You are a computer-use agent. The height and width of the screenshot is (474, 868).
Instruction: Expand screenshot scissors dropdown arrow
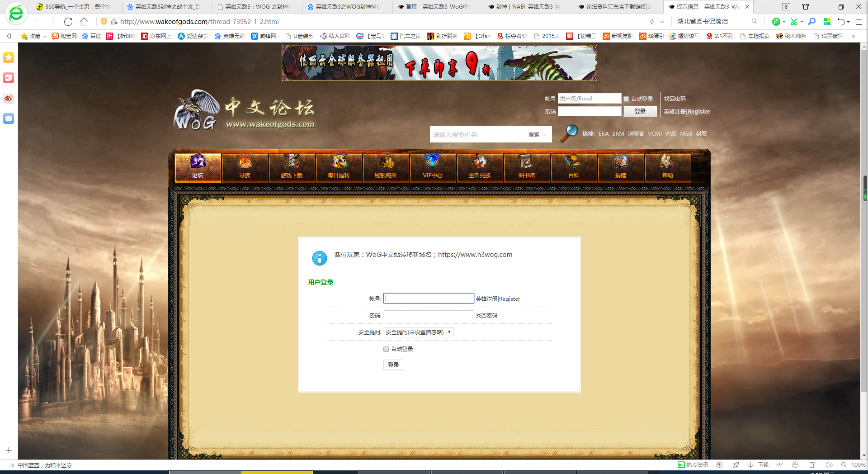[802, 22]
